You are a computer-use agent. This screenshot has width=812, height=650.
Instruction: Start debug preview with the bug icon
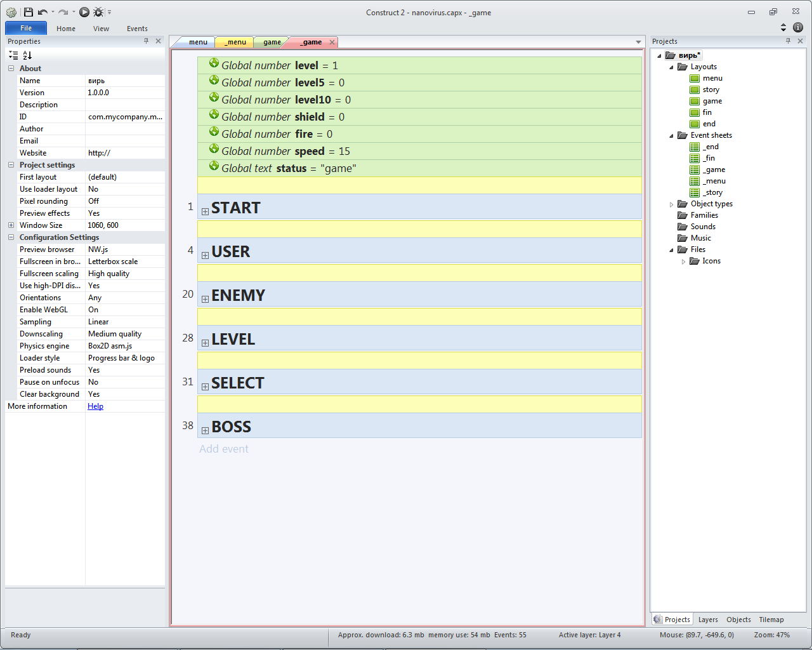(98, 12)
